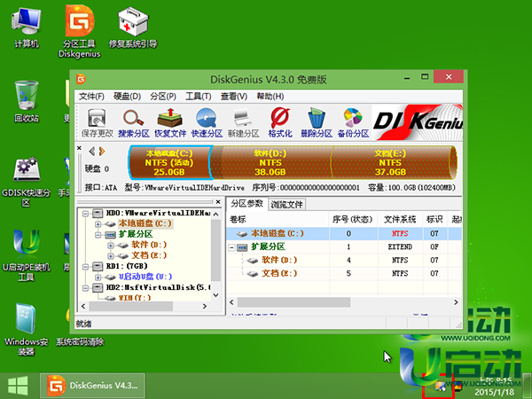Collapse the RD1:(7GB) tree node
Image resolution: width=532 pixels, height=399 pixels.
pyautogui.click(x=85, y=266)
